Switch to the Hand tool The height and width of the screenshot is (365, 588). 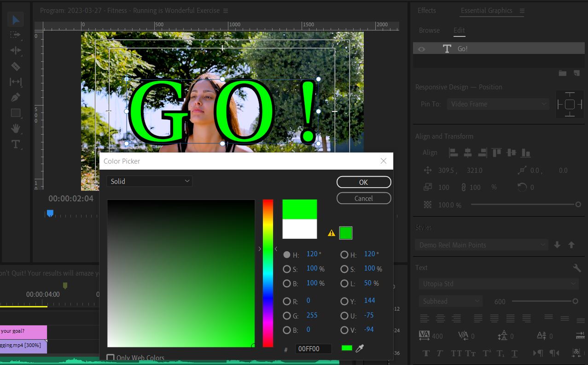click(x=16, y=129)
